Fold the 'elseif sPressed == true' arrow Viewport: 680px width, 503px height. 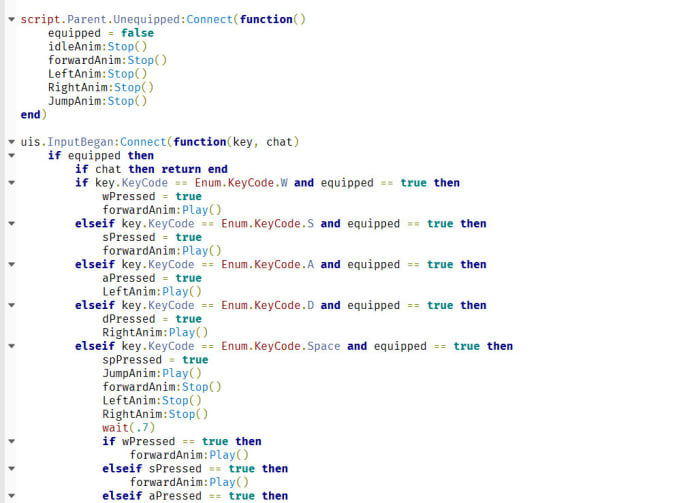(x=12, y=468)
